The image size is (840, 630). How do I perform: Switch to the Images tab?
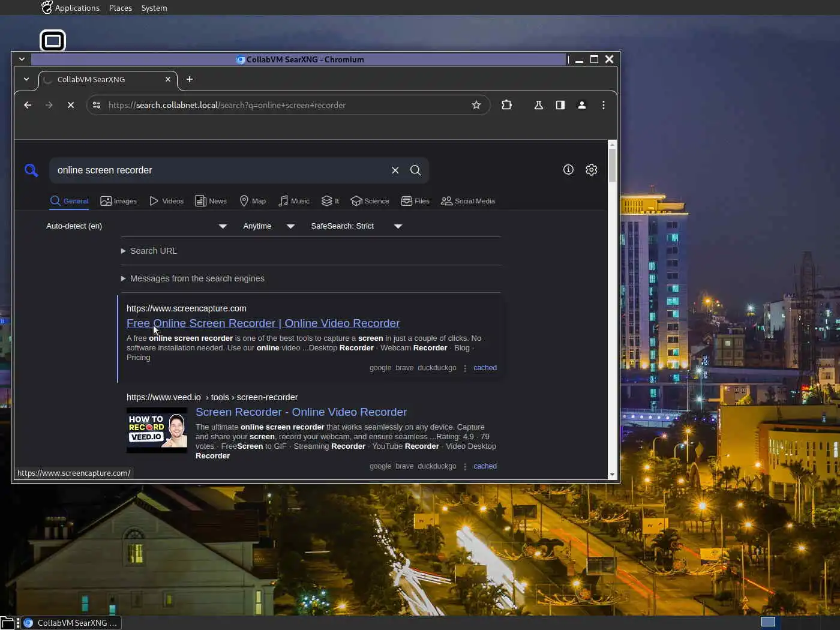pos(119,201)
